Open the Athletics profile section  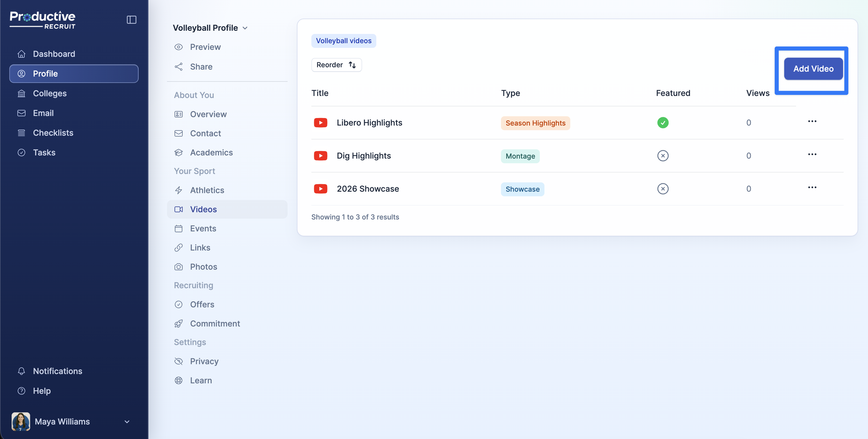click(207, 190)
